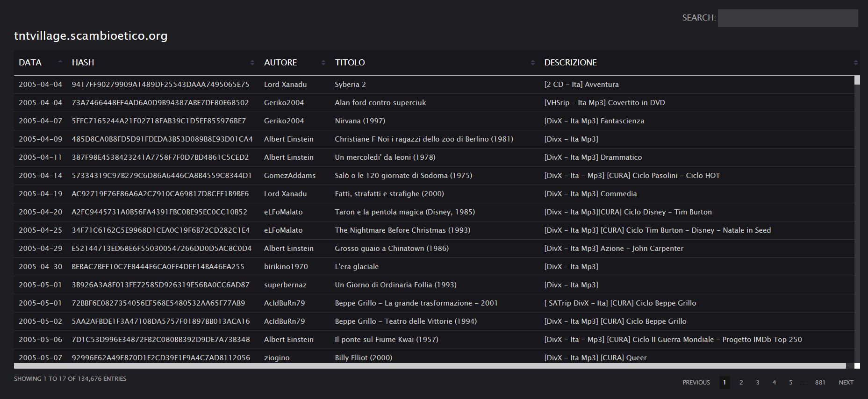Click the TITOLO column sort arrows

click(532, 63)
